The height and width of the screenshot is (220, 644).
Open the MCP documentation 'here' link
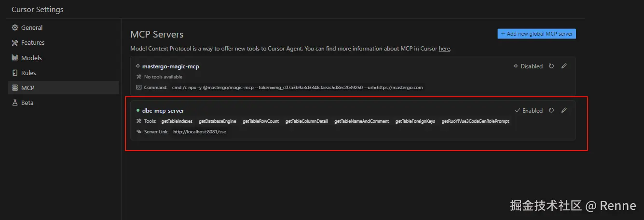point(444,49)
